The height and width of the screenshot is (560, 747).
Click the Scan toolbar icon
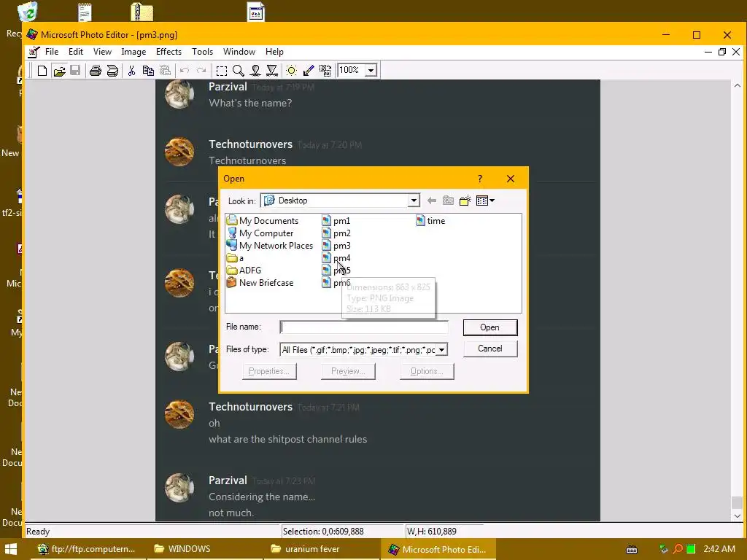(112, 71)
